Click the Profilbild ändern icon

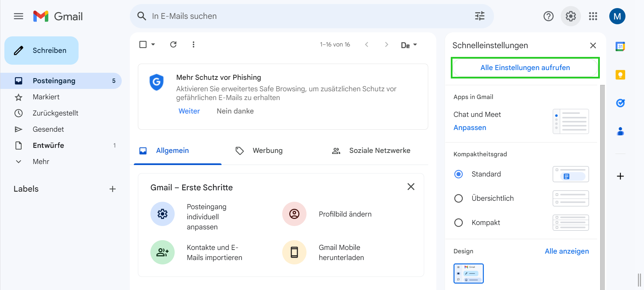[x=294, y=214]
